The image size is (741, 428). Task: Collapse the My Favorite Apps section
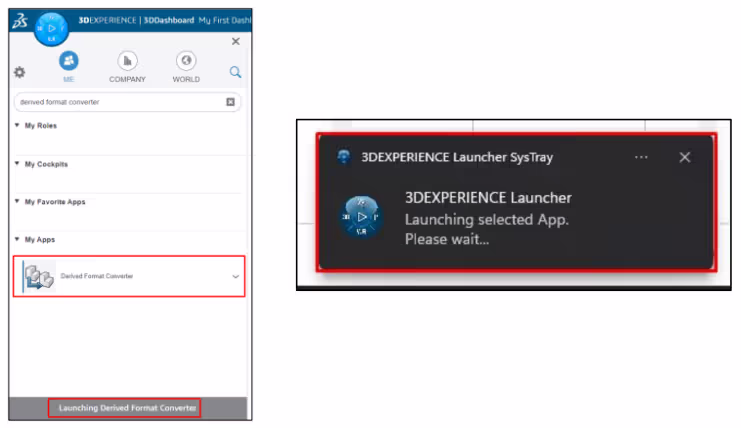tap(17, 201)
